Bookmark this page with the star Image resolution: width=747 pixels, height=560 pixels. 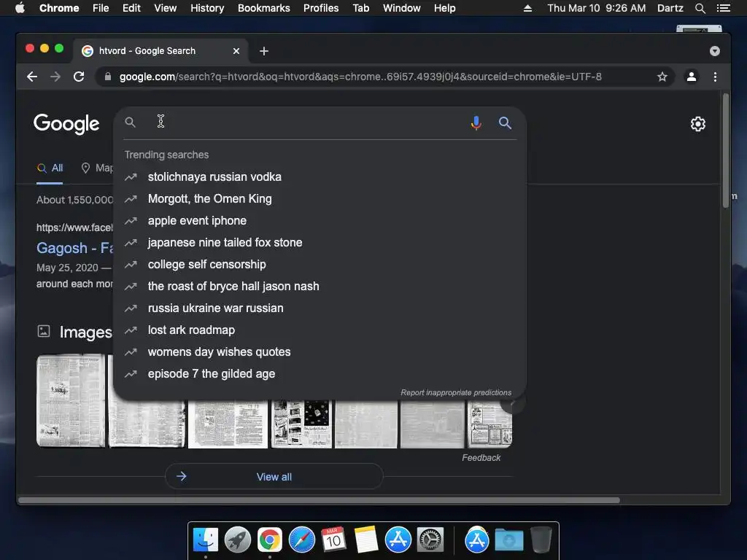point(662,77)
